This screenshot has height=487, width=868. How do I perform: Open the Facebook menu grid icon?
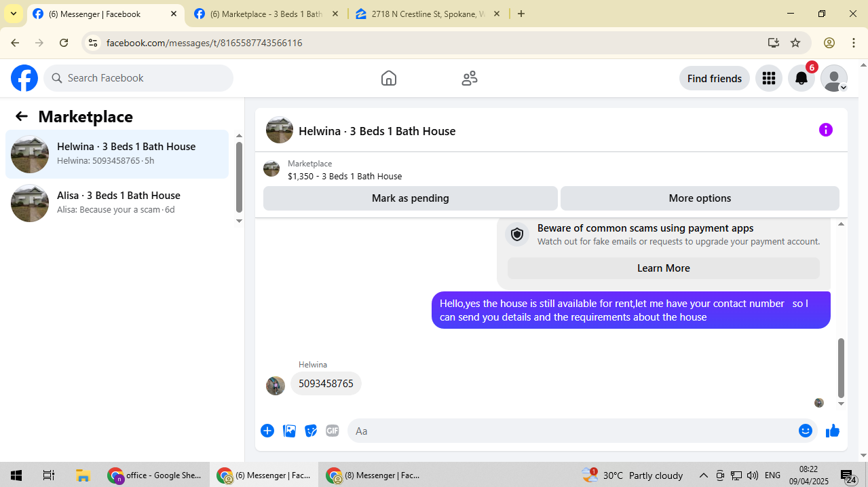tap(769, 78)
